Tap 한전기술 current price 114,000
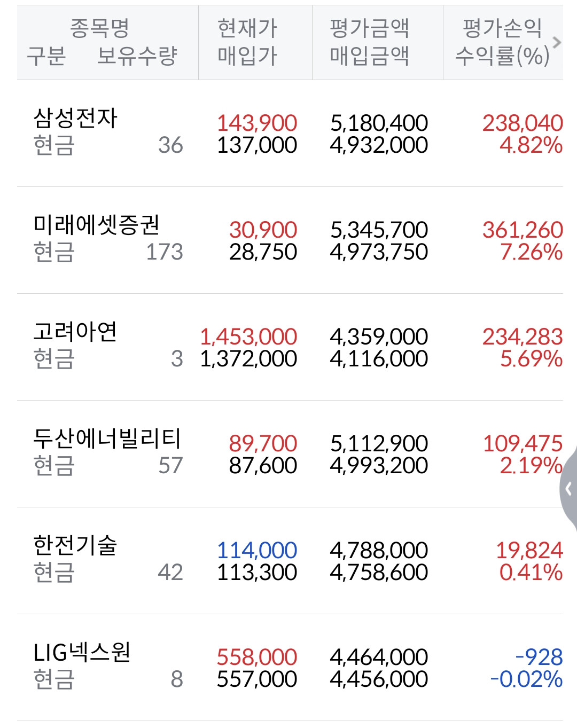The height and width of the screenshot is (728, 577). tap(257, 551)
